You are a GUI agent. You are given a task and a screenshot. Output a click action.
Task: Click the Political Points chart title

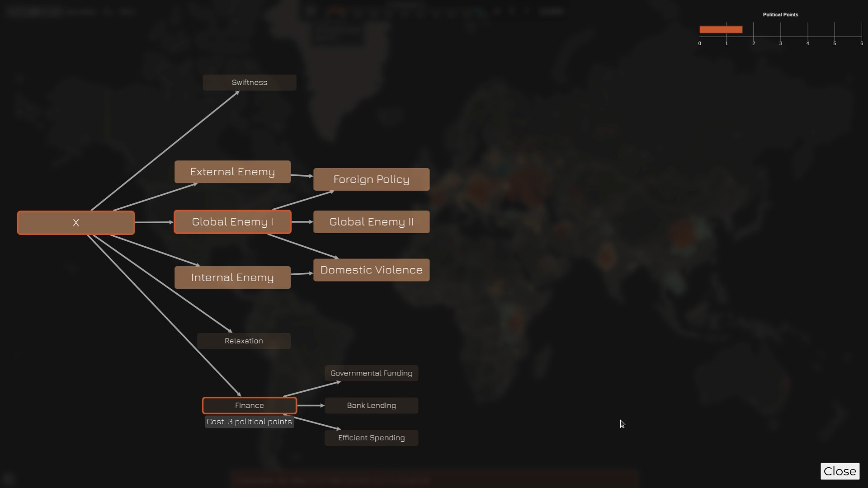click(x=780, y=15)
